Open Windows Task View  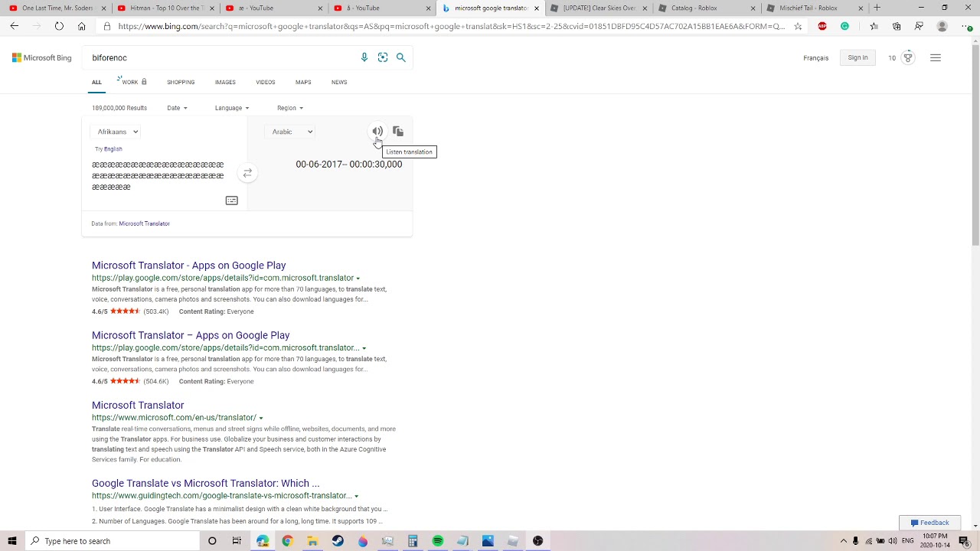237,541
